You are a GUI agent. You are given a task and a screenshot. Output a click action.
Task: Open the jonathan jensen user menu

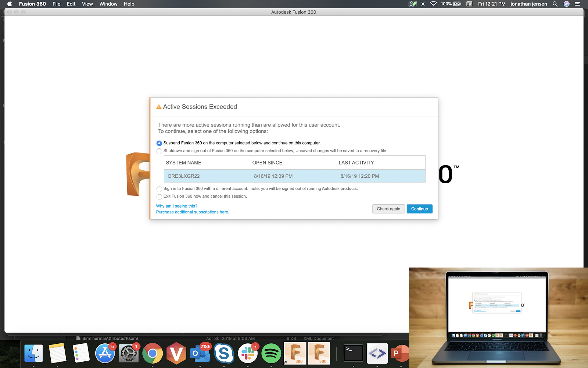click(529, 4)
